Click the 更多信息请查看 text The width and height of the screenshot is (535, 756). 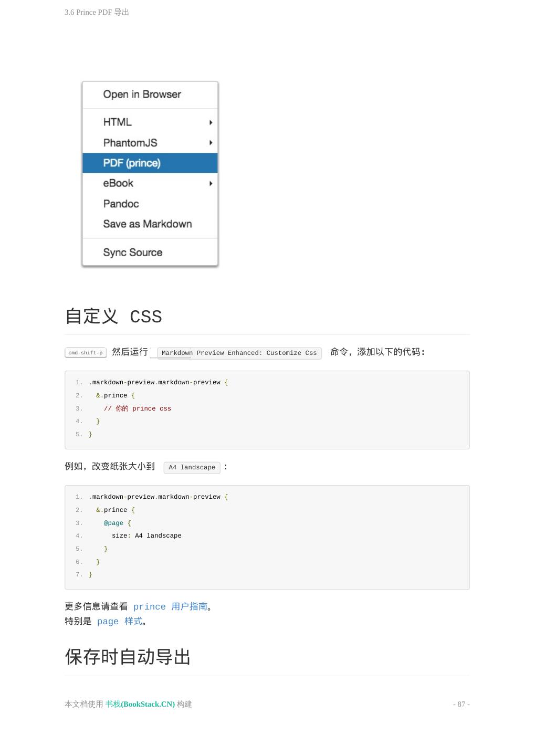coord(96,607)
